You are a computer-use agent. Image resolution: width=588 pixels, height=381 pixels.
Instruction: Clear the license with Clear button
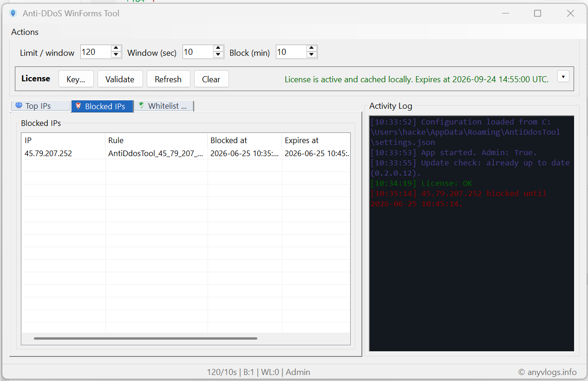pos(211,79)
